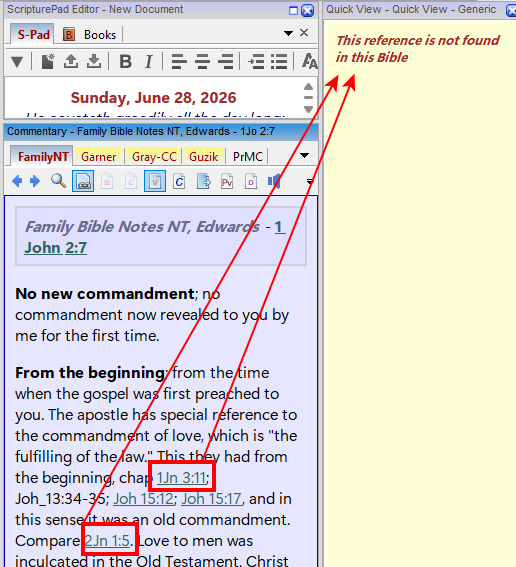Increase indent in ScripturePad

[x=256, y=61]
